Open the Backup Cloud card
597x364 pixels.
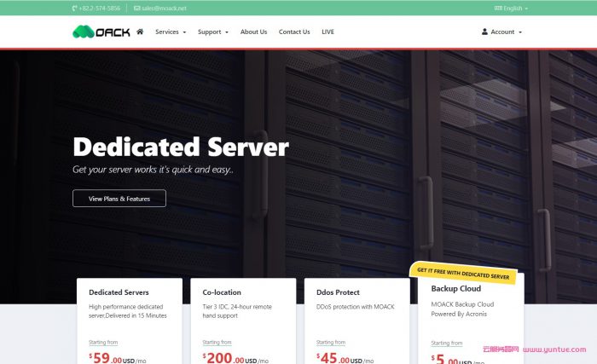(x=471, y=320)
